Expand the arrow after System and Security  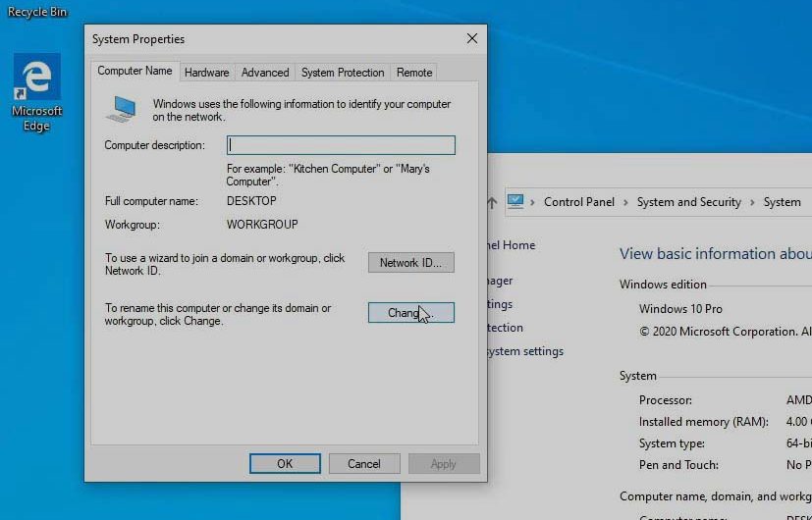pyautogui.click(x=752, y=202)
